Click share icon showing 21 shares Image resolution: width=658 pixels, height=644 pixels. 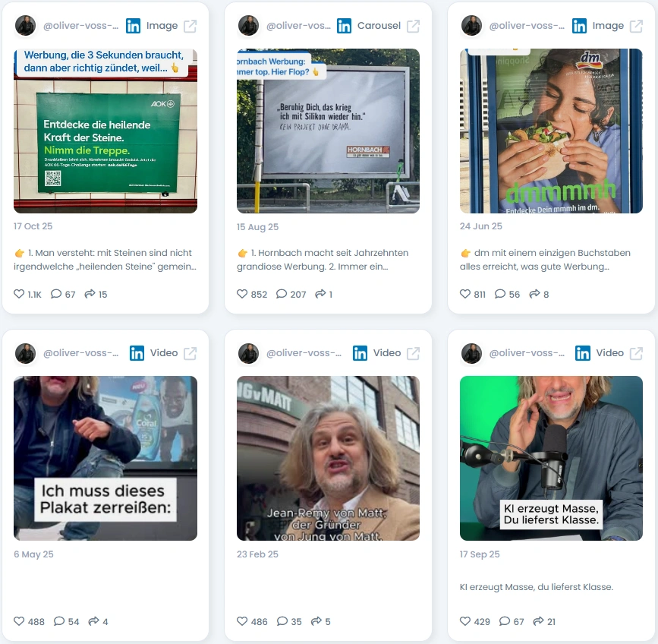pos(538,621)
